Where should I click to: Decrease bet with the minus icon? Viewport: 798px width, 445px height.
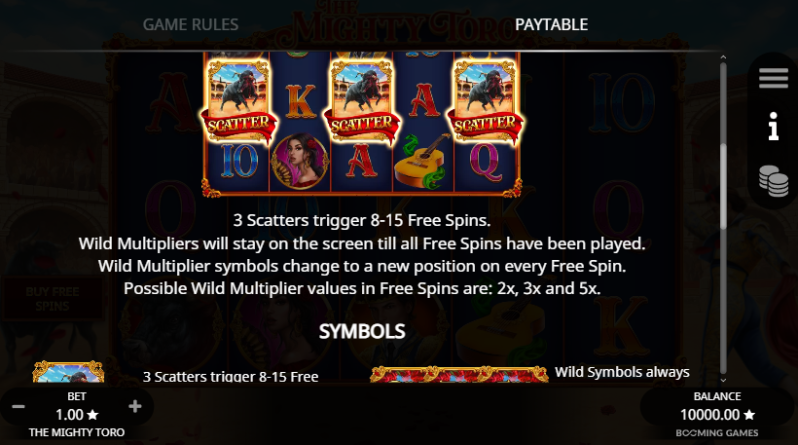point(18,406)
